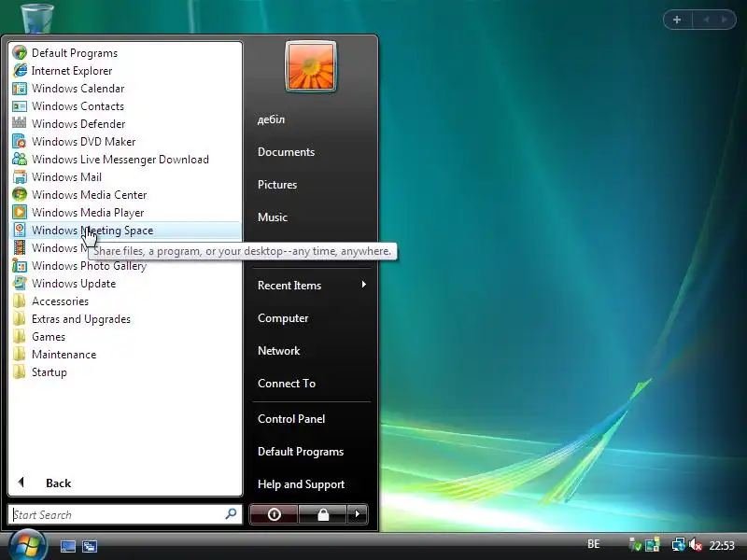Click the Windows Media Center icon
Image resolution: width=747 pixels, height=560 pixels.
coord(20,195)
